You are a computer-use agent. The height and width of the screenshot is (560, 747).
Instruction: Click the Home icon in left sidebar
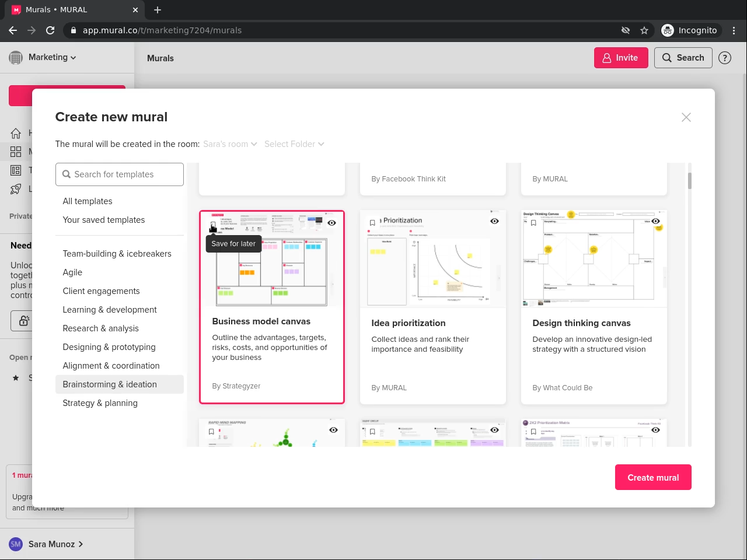tap(16, 133)
